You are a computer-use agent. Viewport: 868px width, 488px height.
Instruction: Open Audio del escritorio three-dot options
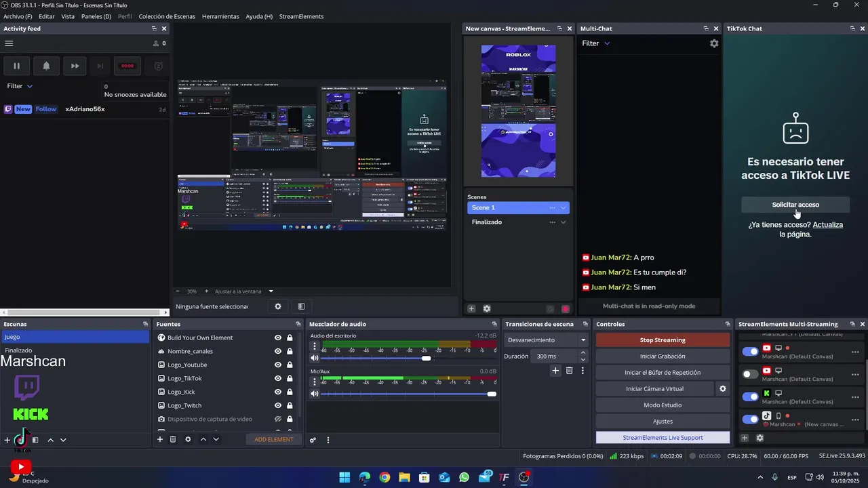[x=315, y=346]
